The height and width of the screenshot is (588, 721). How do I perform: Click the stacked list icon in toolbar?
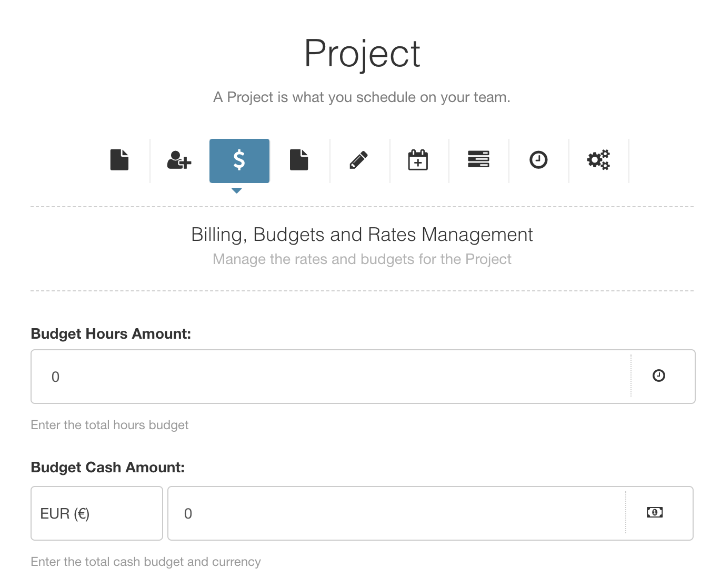(x=478, y=160)
